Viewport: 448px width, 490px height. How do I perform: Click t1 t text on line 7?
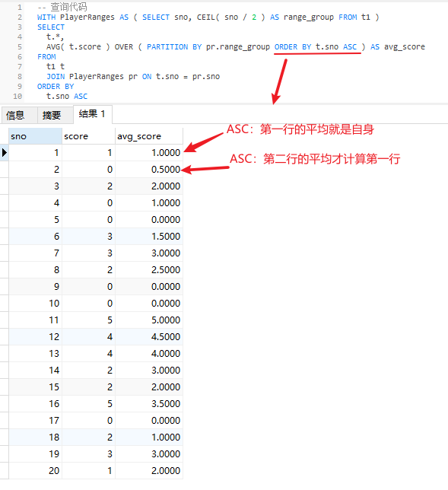56,66
